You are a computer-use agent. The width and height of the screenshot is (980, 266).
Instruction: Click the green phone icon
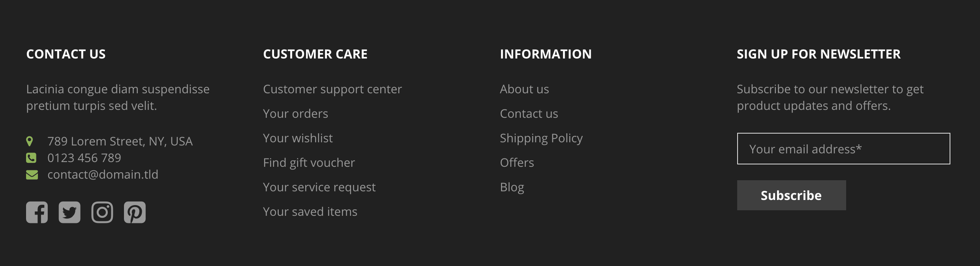pos(31,158)
